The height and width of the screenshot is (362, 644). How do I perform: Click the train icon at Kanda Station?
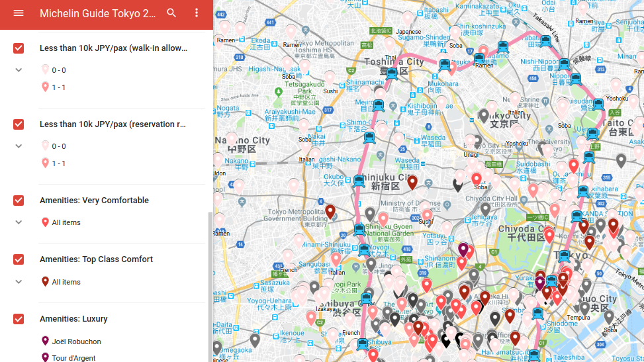(577, 216)
